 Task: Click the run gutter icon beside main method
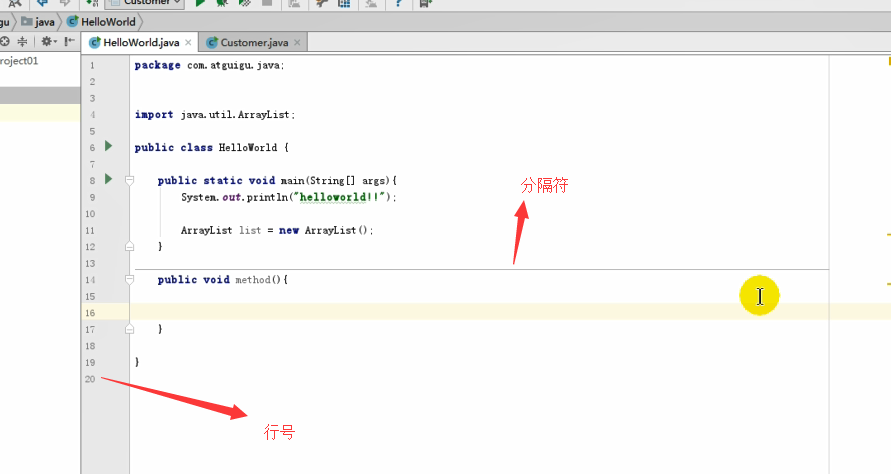click(x=109, y=179)
